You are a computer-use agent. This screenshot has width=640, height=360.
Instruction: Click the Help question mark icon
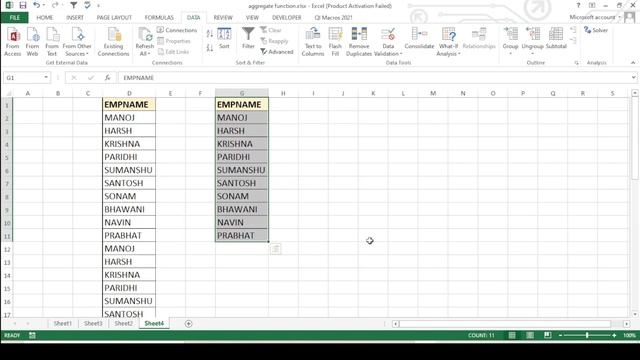(578, 5)
